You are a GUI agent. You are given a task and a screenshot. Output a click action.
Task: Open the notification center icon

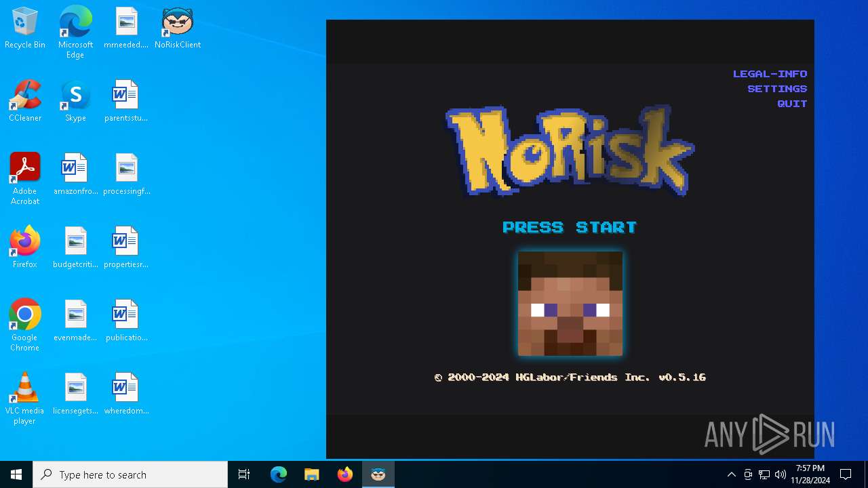(846, 474)
